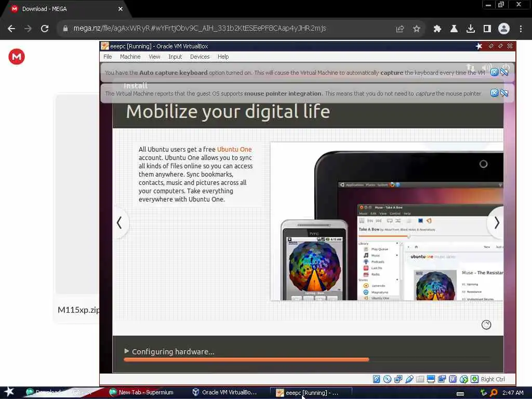Click the keyboard icon in system tray

[x=460, y=394]
